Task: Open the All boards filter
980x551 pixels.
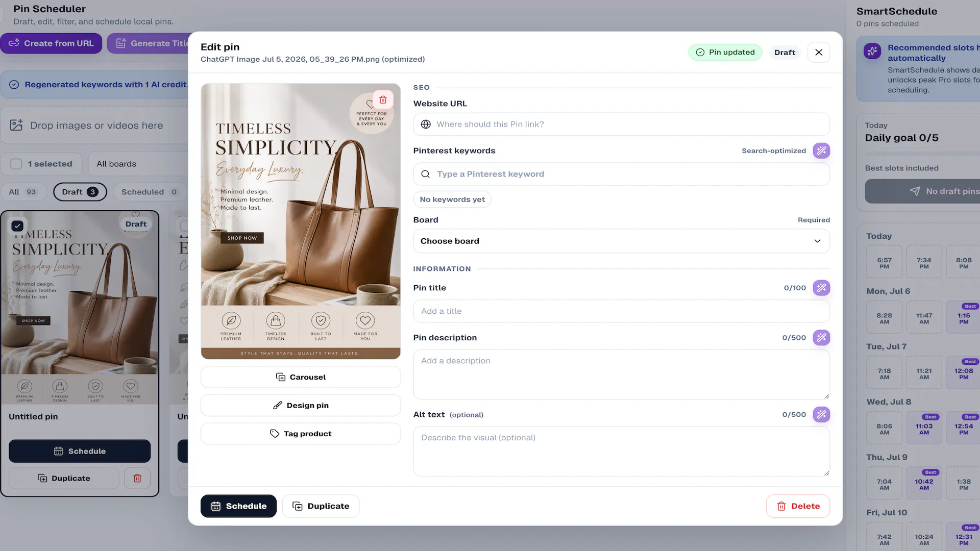Action: pos(138,164)
